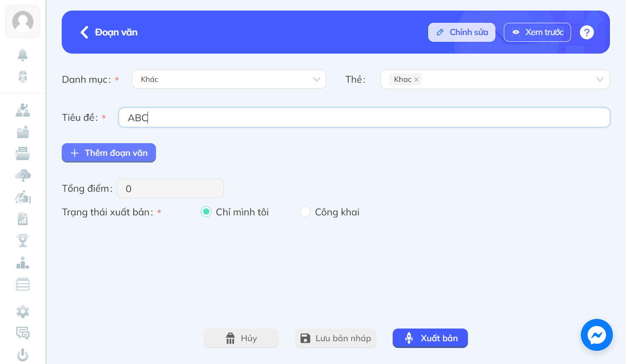Click the help question mark icon

(587, 32)
